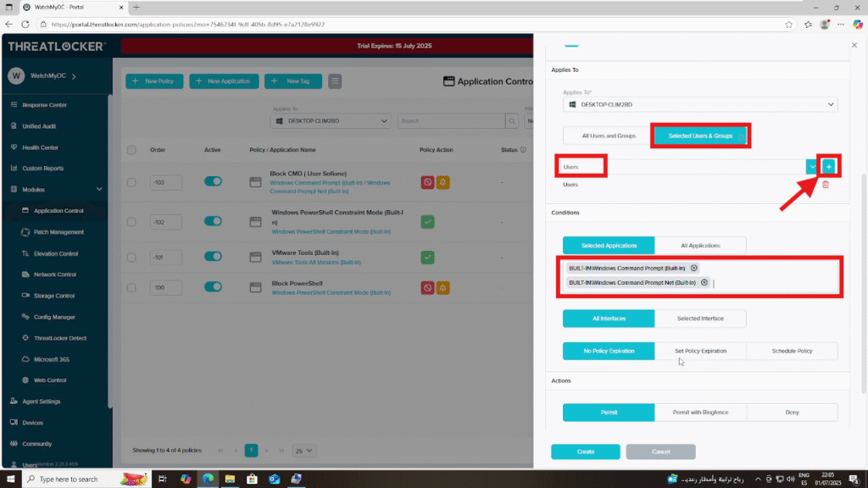Open Network Control module
The image size is (868, 488).
55,274
